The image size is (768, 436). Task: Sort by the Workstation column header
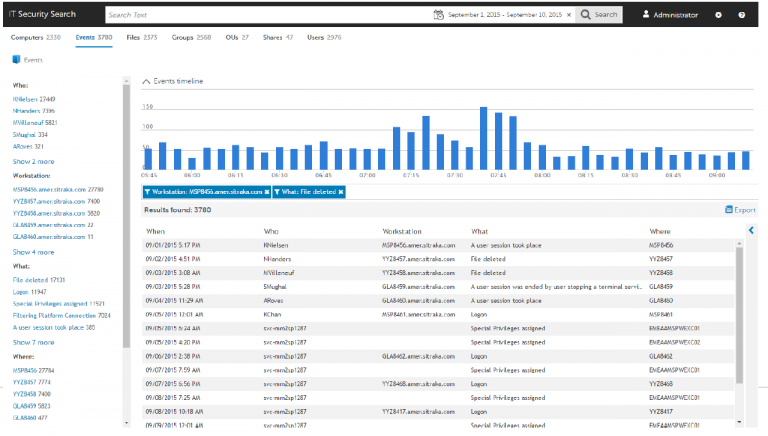tap(402, 231)
